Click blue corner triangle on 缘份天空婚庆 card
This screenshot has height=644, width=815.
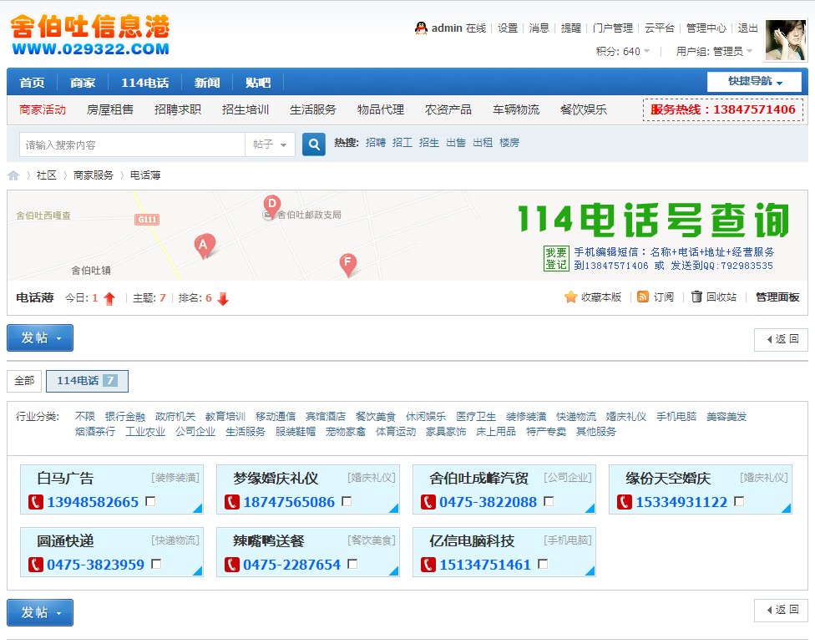tap(787, 509)
